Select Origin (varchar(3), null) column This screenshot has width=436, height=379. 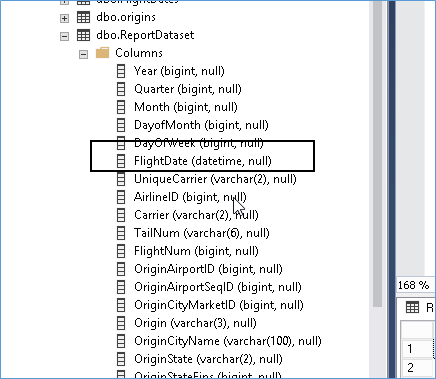tap(195, 323)
